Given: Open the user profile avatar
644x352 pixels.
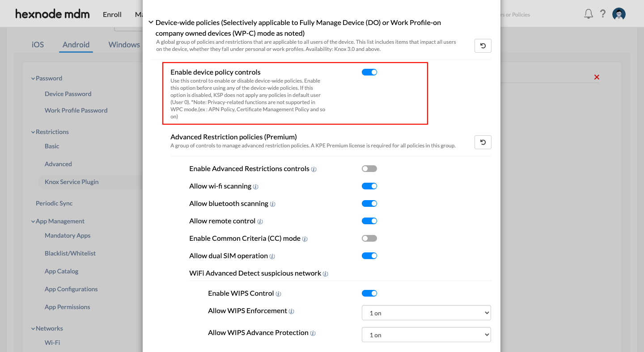Looking at the screenshot, I should pos(619,14).
